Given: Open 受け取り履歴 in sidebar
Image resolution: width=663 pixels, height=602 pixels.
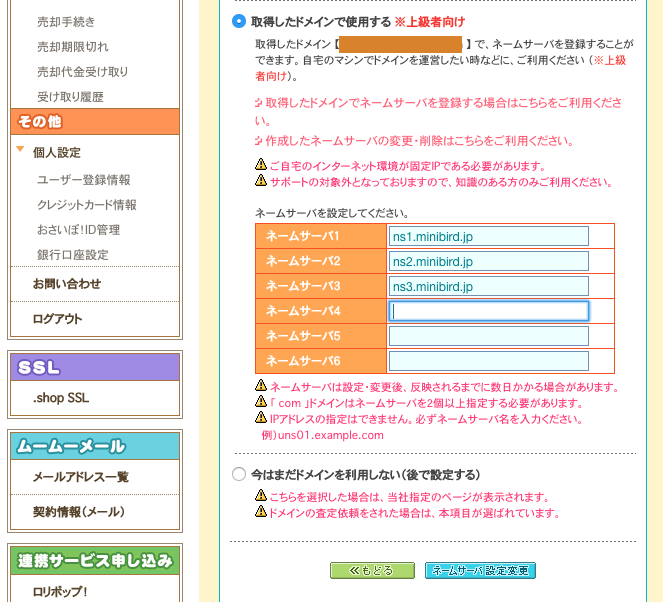Looking at the screenshot, I should click(x=70, y=97).
